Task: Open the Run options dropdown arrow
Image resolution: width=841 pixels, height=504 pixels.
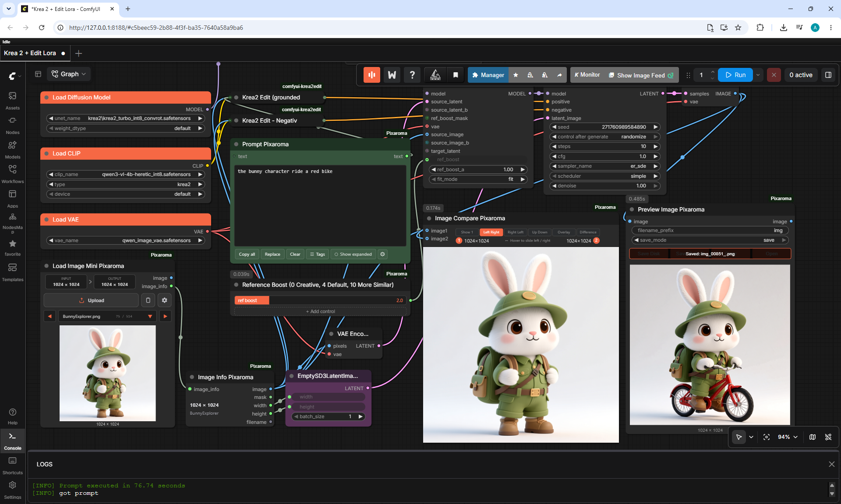Action: pos(758,75)
